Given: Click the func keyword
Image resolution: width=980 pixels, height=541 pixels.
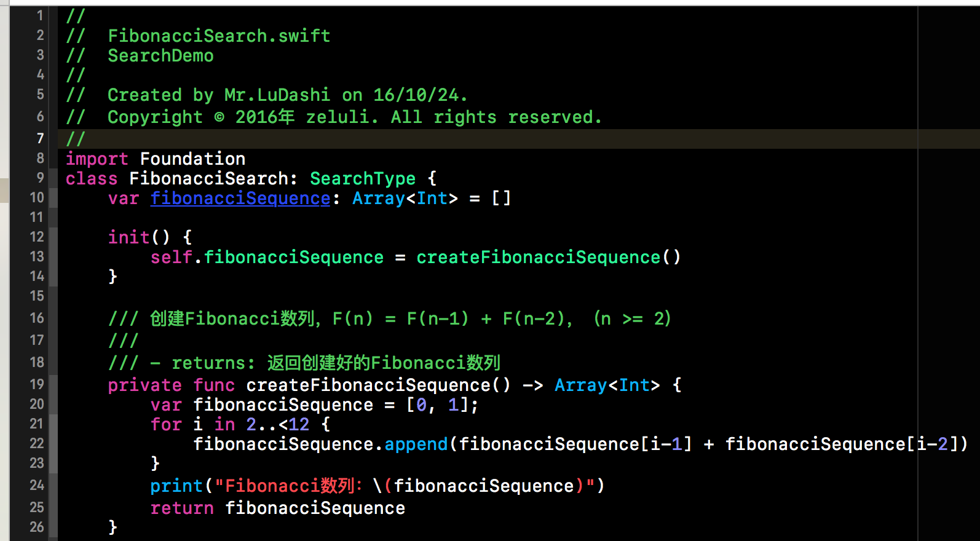Looking at the screenshot, I should point(213,385).
